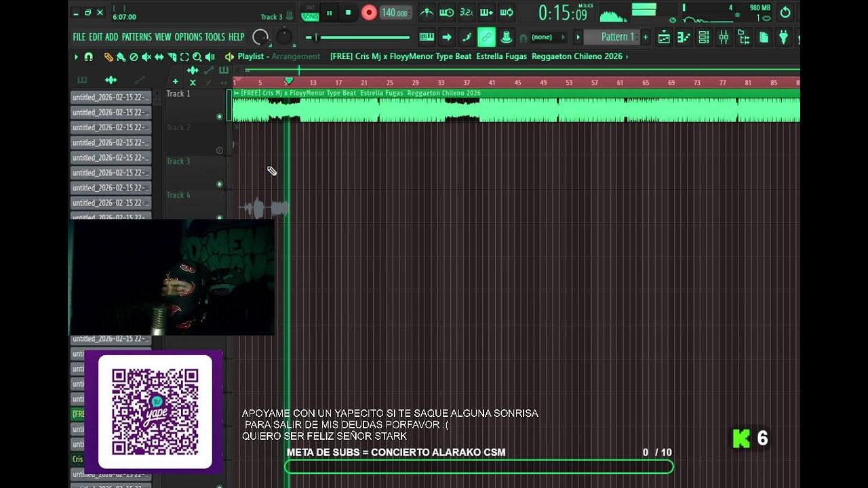
Task: Adjust the main volume knob
Action: click(x=260, y=37)
